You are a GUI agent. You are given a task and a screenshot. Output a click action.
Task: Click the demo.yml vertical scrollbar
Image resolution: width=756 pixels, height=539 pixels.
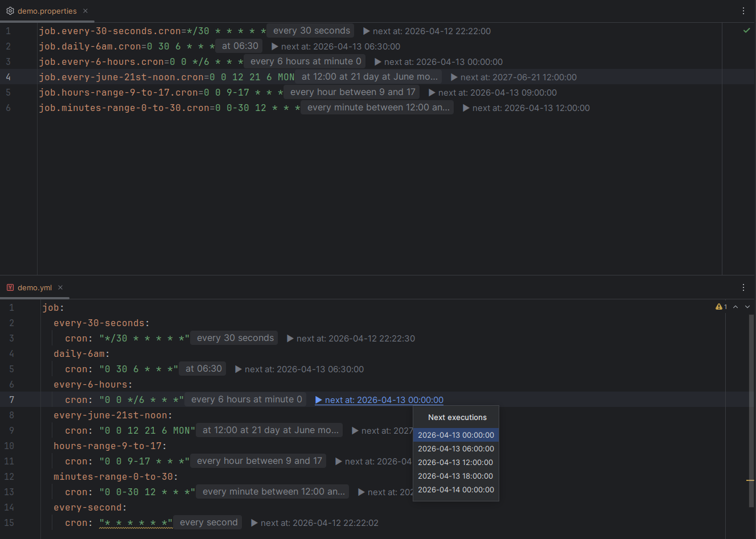pos(751,410)
